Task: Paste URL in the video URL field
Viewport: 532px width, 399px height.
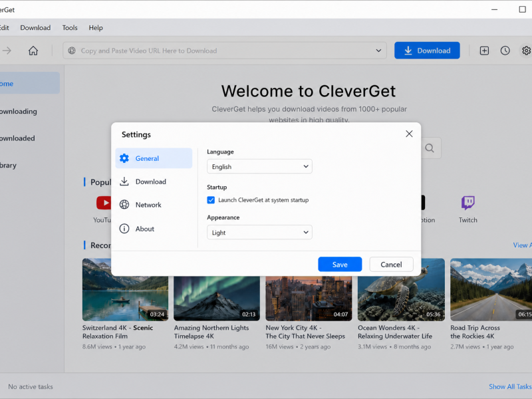Action: (x=225, y=51)
